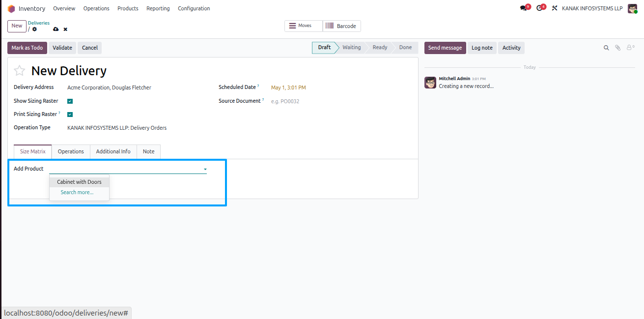The height and width of the screenshot is (319, 644).
Task: Open the Configuration menu
Action: tap(194, 8)
